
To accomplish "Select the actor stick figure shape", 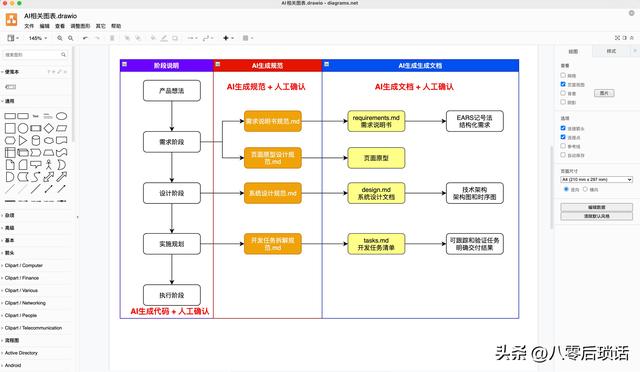I will point(49,165).
